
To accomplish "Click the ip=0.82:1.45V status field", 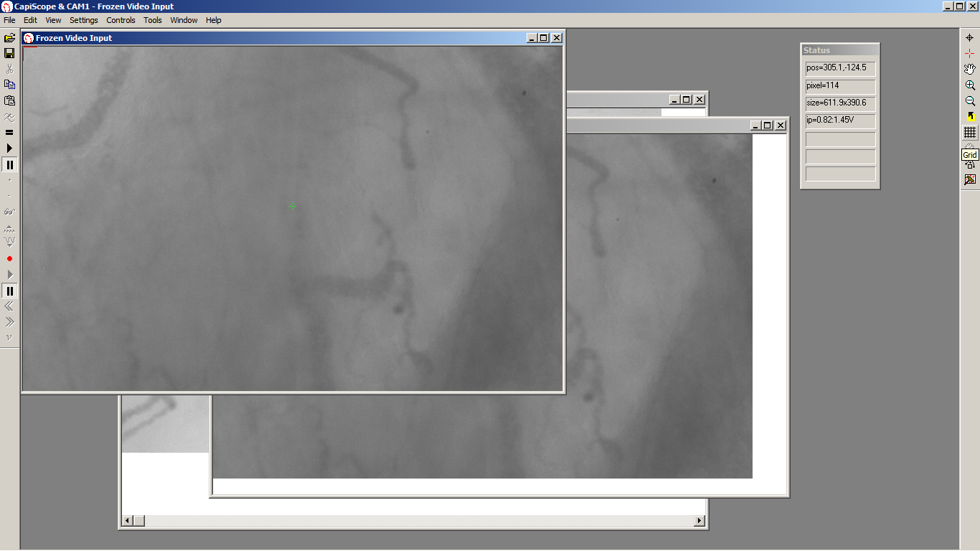I will (x=840, y=120).
